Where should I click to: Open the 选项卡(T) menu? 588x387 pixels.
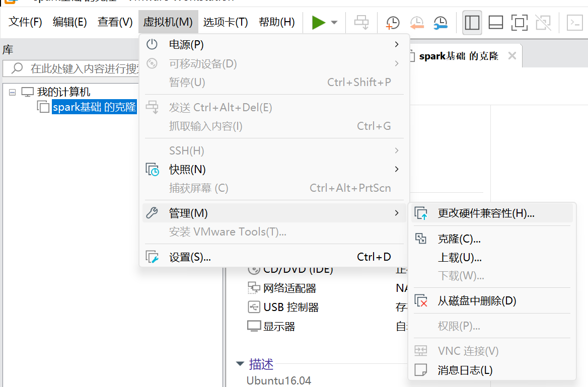[226, 22]
